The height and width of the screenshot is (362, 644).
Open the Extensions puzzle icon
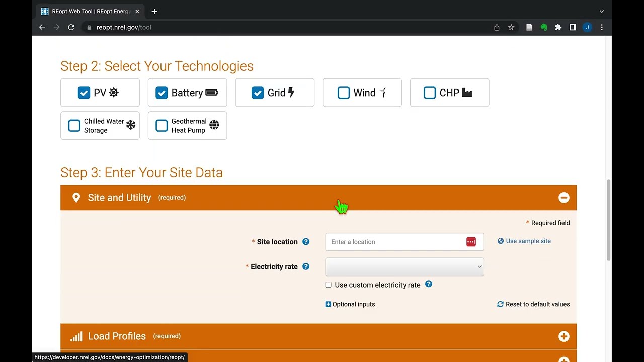point(558,27)
